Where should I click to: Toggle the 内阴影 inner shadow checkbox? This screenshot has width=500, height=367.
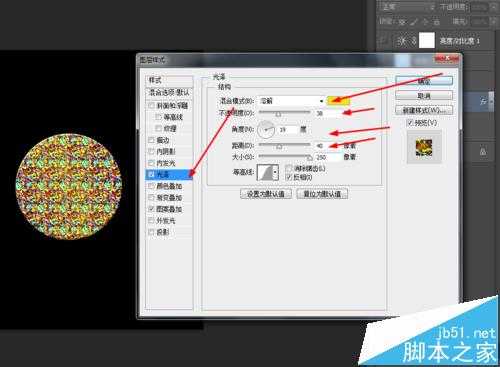(151, 151)
